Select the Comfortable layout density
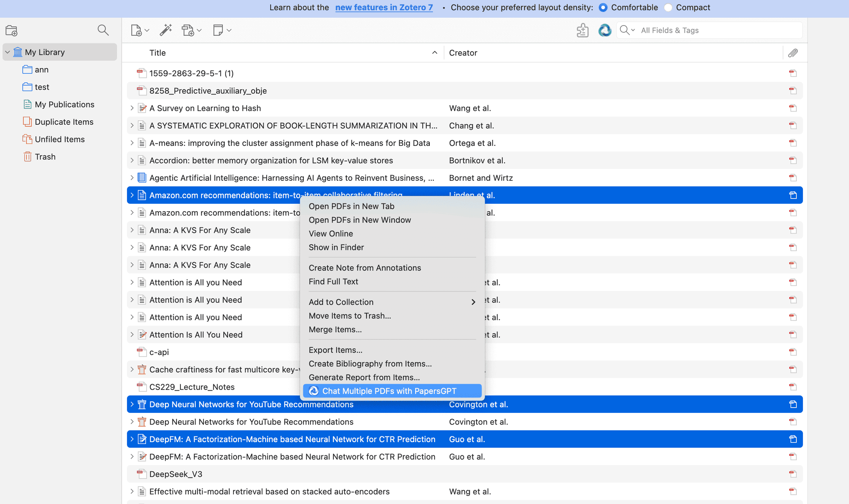 [603, 8]
